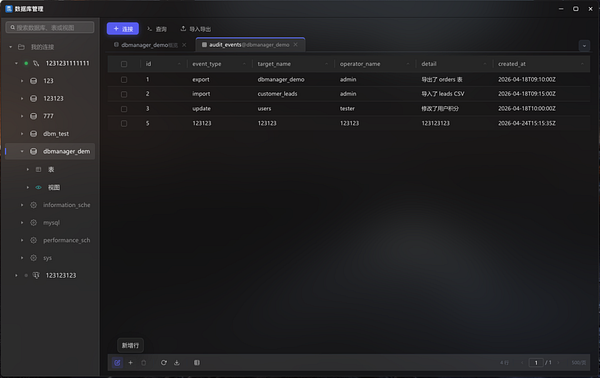Screen dimensions: 600x378
Task: Tick the checkbox for row id 1
Action: coord(124,80)
